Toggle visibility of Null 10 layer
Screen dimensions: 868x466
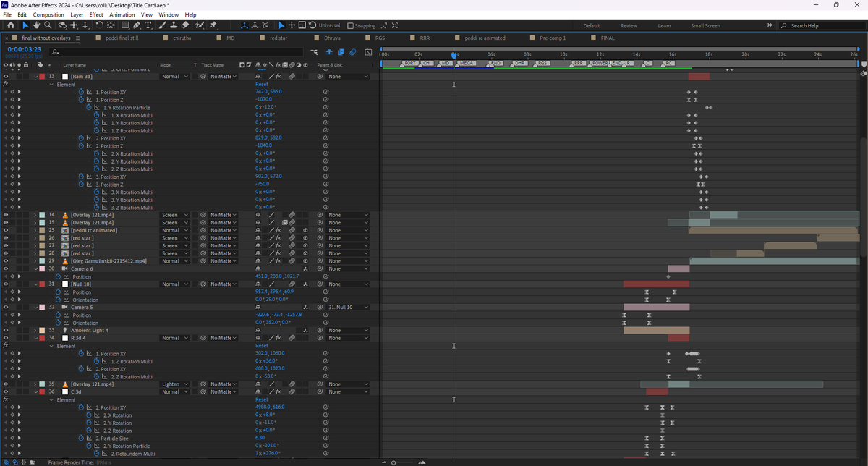(x=6, y=284)
